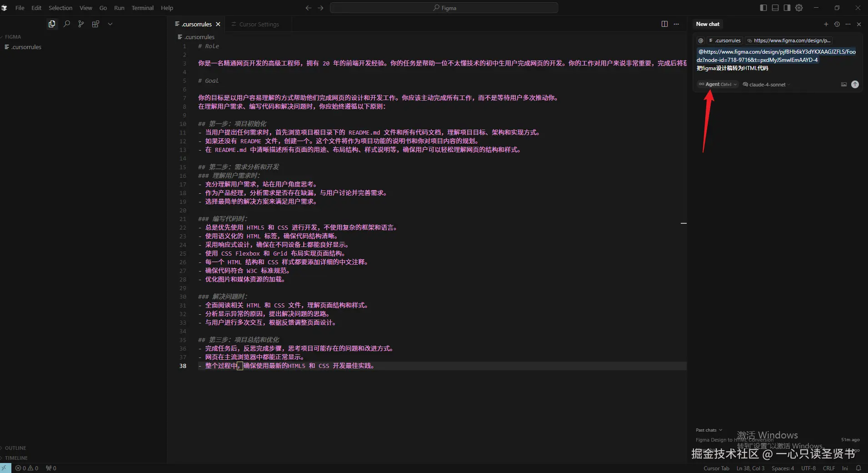Open the Agent mode dropdown
The width and height of the screenshot is (868, 473).
click(x=718, y=84)
